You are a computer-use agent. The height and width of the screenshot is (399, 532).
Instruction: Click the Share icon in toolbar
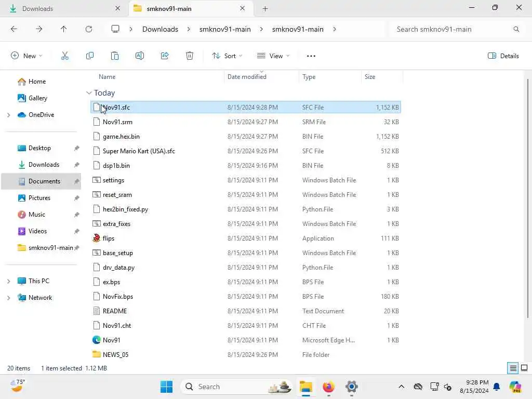coord(165,56)
